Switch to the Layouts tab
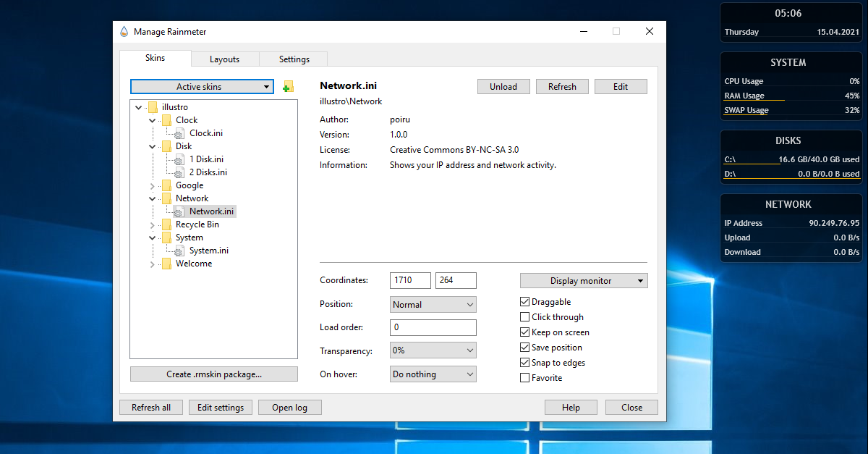This screenshot has height=454, width=868. pos(224,59)
